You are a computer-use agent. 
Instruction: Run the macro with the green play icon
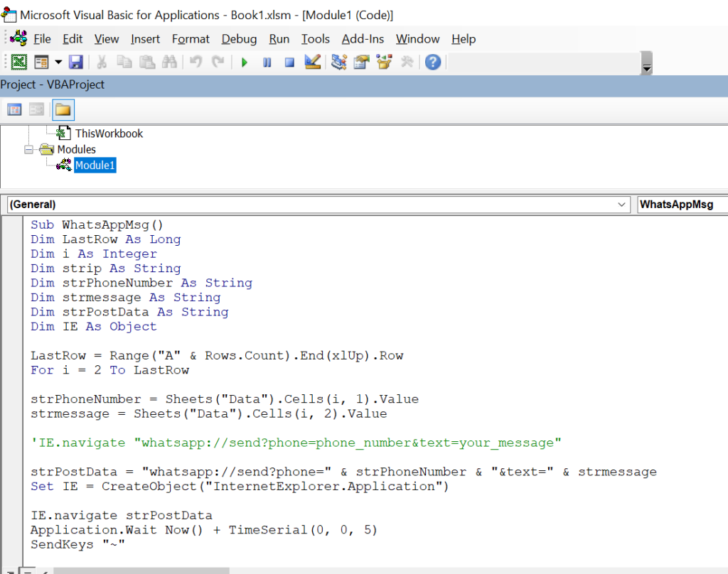(x=245, y=62)
